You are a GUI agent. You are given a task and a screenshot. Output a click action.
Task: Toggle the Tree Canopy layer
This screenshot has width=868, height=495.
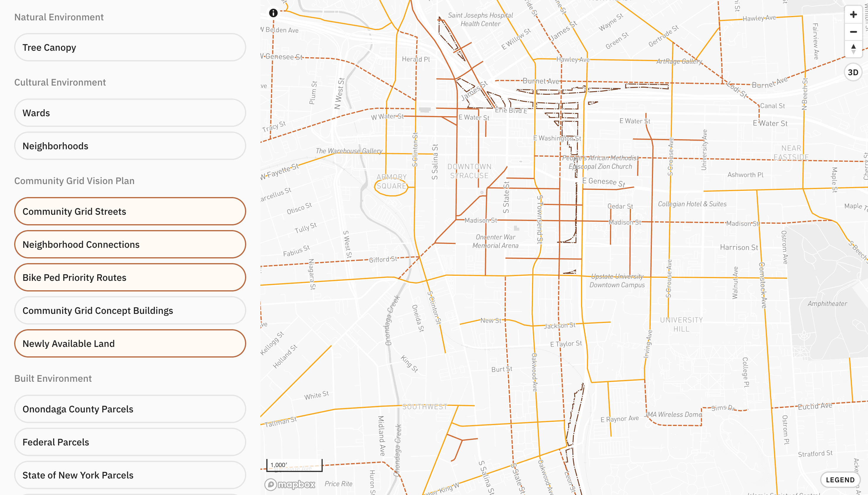[x=130, y=47]
